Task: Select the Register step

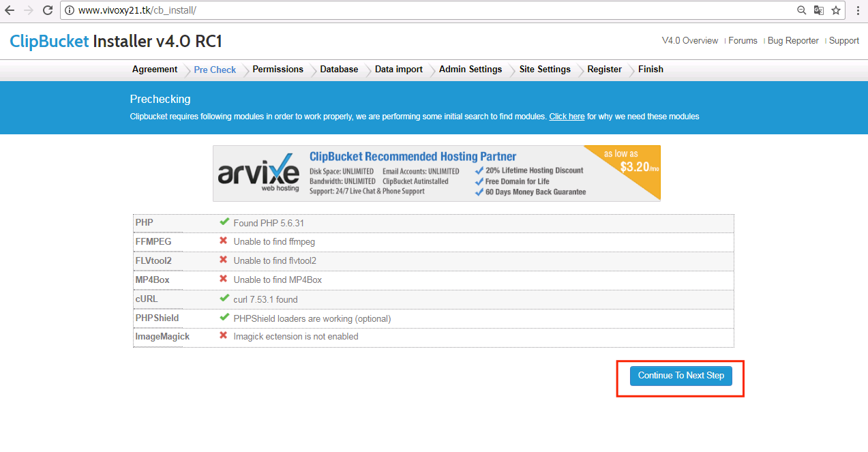Action: (x=604, y=70)
